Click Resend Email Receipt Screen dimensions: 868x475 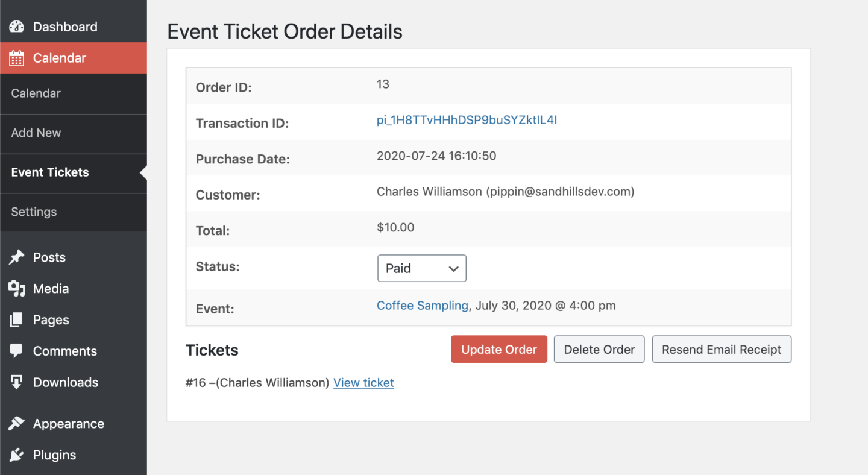click(x=722, y=349)
